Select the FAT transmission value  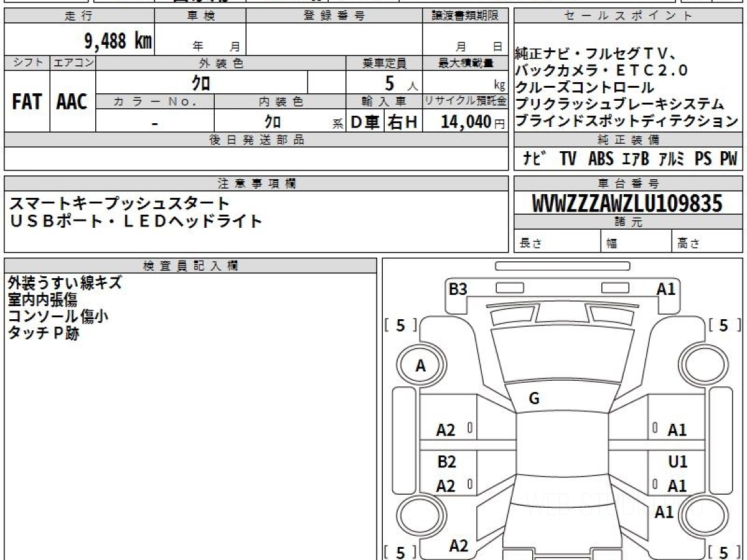point(27,102)
